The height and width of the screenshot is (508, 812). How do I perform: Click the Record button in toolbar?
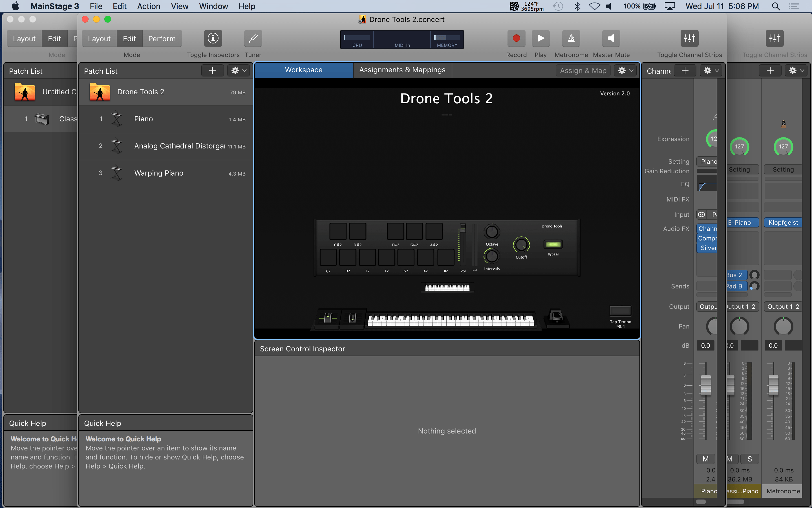pos(516,38)
